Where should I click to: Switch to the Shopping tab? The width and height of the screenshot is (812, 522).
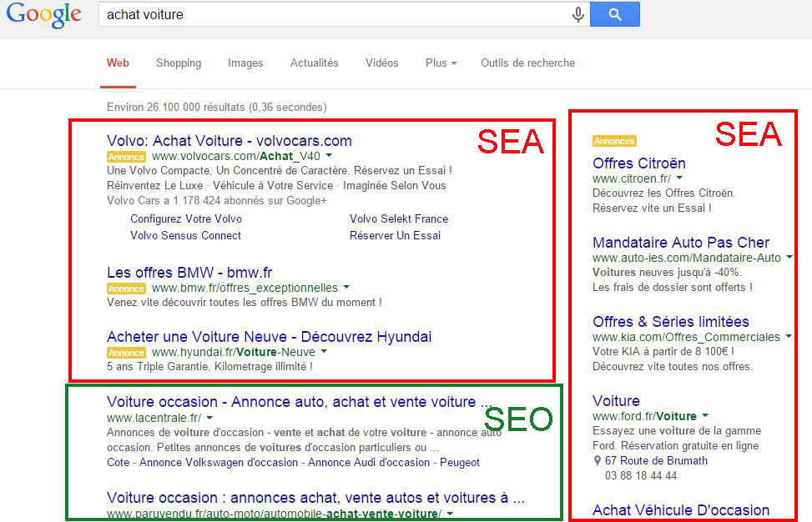[x=179, y=63]
